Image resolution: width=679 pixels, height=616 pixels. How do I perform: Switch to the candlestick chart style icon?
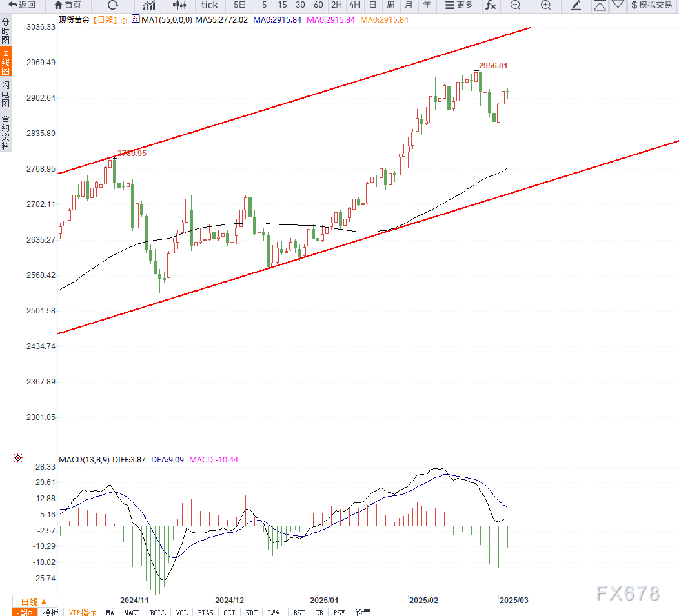tap(179, 5)
